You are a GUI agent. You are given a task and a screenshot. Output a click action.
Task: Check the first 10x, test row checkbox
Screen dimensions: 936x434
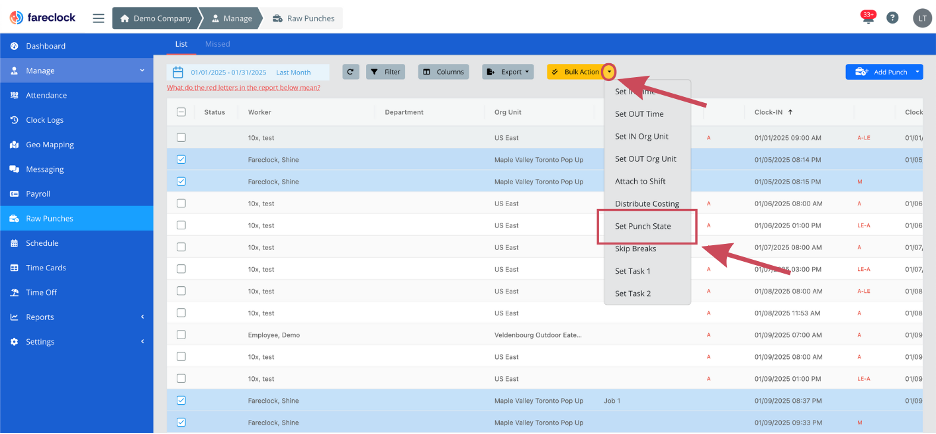point(181,137)
